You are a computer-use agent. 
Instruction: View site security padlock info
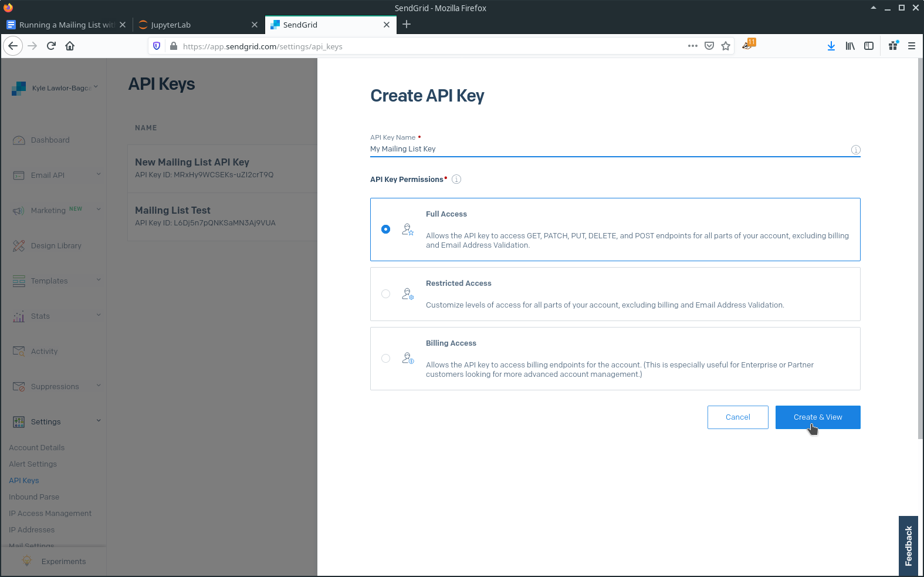(x=173, y=46)
